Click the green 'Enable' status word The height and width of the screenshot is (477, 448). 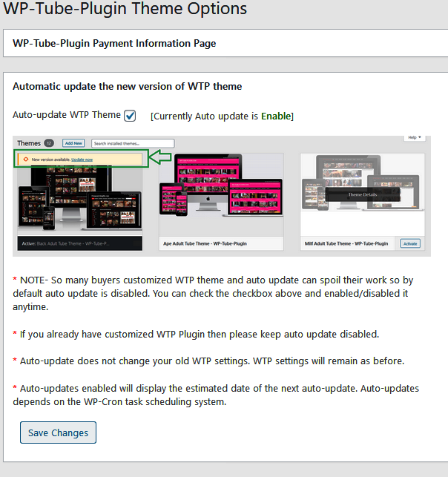tap(276, 116)
